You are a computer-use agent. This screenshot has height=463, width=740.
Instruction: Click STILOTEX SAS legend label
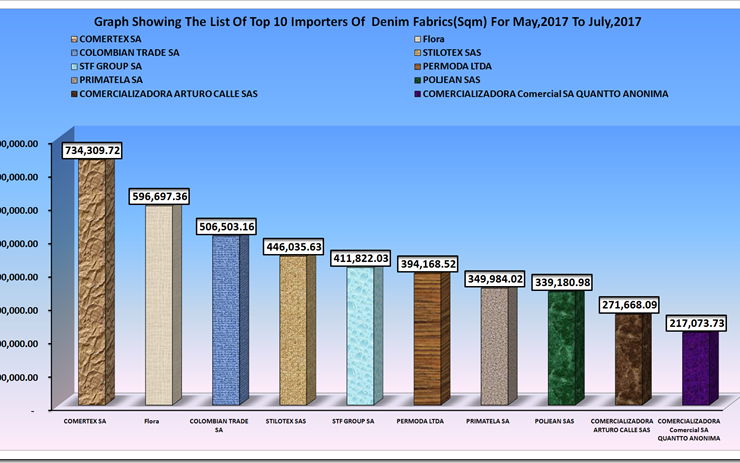coord(452,53)
